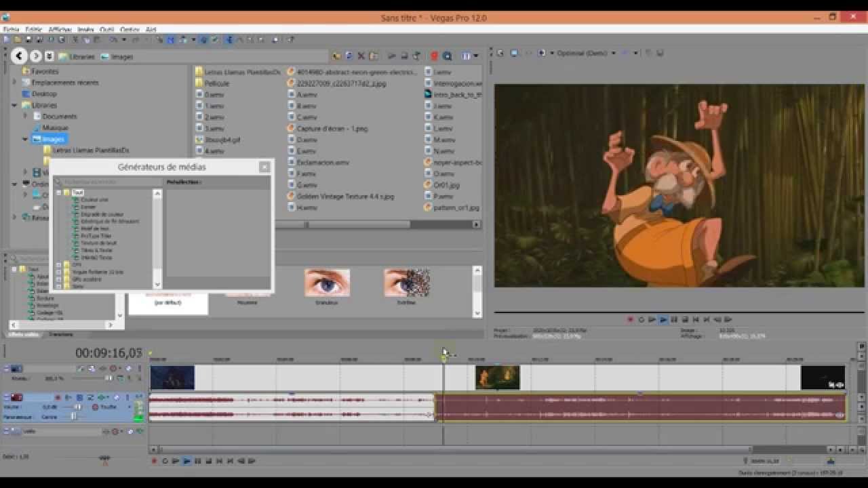Select Couleur unie in Générateurs de médias
Viewport: 868px width, 488px height.
[94, 200]
